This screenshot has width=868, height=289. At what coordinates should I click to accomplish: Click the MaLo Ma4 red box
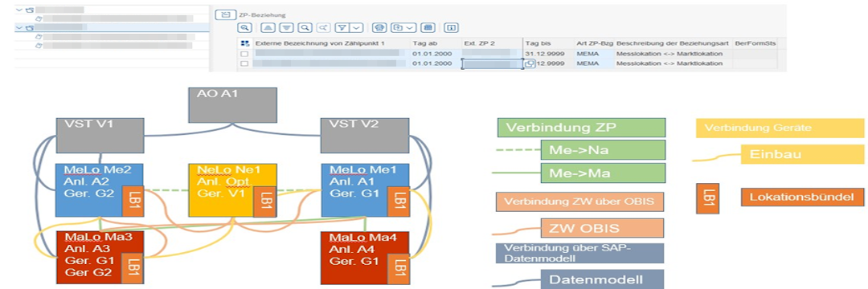point(366,257)
